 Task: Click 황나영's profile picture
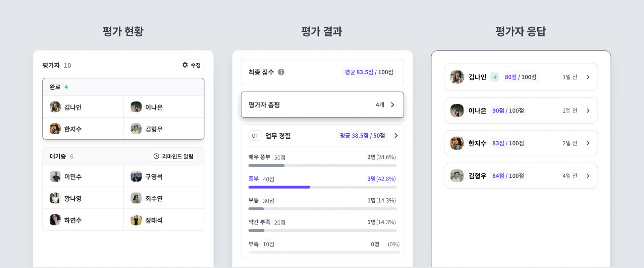click(x=55, y=198)
